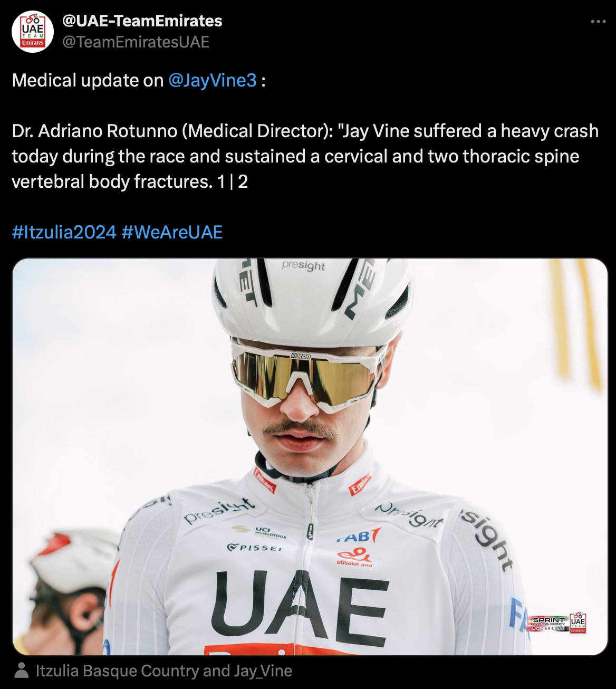The width and height of the screenshot is (616, 689).
Task: Open the #Itzulia2024 hashtag
Action: (64, 232)
